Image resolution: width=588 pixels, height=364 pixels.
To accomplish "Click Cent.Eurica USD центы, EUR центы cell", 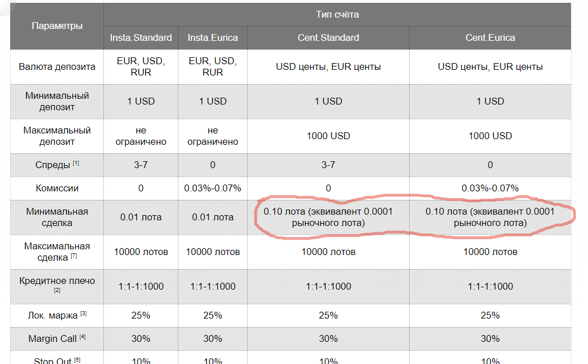I will (x=490, y=67).
